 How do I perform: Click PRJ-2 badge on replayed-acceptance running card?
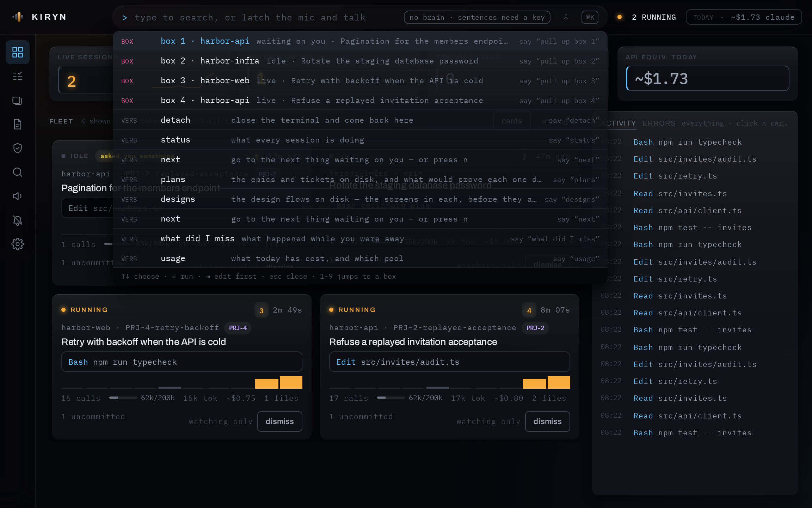(535, 328)
